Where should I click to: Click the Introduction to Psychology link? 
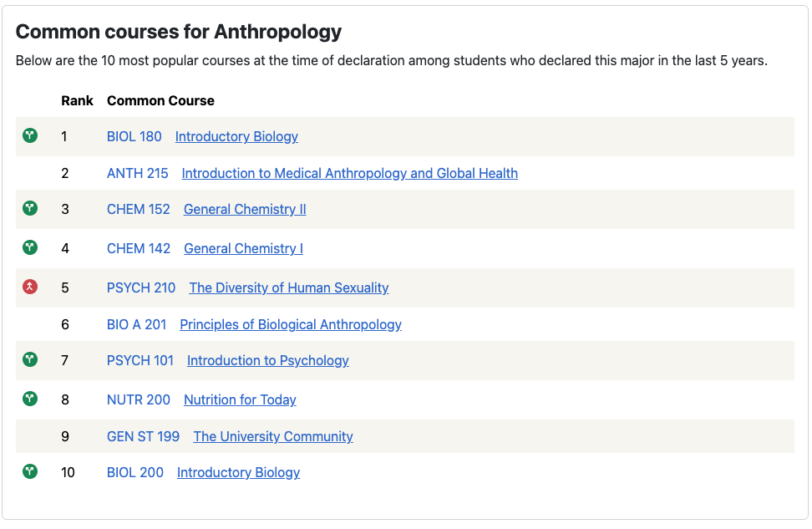(x=267, y=360)
